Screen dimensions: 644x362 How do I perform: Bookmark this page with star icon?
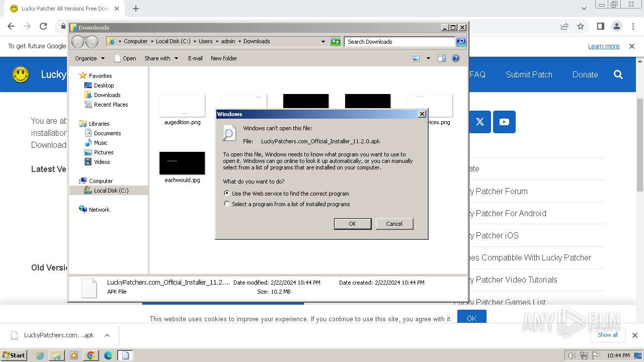click(x=581, y=26)
